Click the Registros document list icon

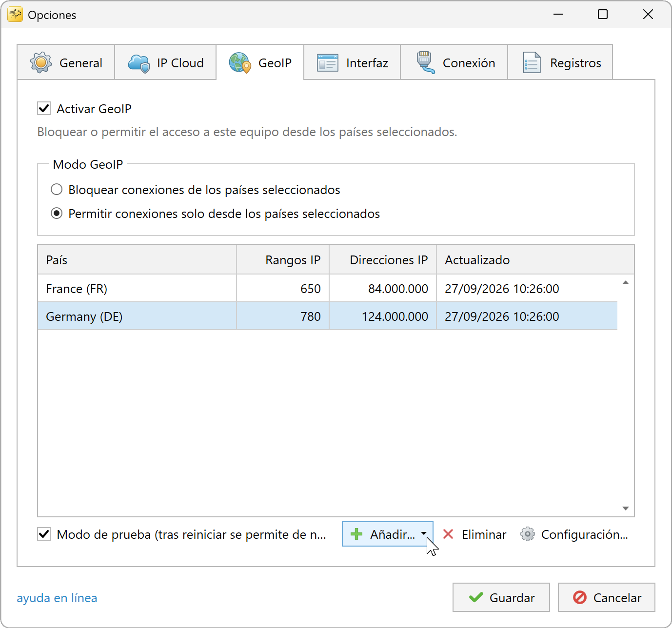click(x=532, y=63)
